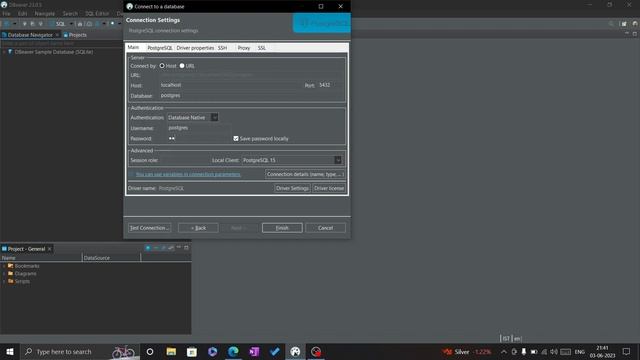Click the Host input field

click(x=229, y=85)
